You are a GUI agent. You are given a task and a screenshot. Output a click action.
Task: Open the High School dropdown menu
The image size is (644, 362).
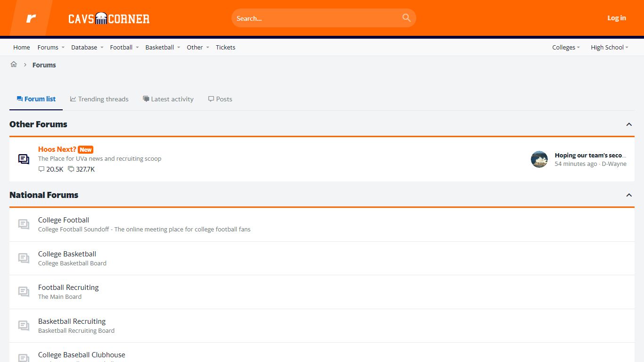(609, 48)
